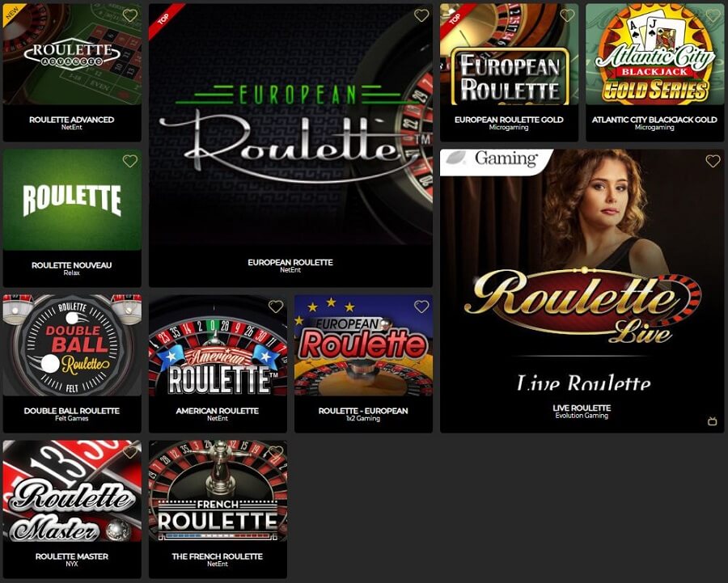The image size is (728, 583).
Task: Click live TV icon on Live Roulette
Action: [x=713, y=421]
